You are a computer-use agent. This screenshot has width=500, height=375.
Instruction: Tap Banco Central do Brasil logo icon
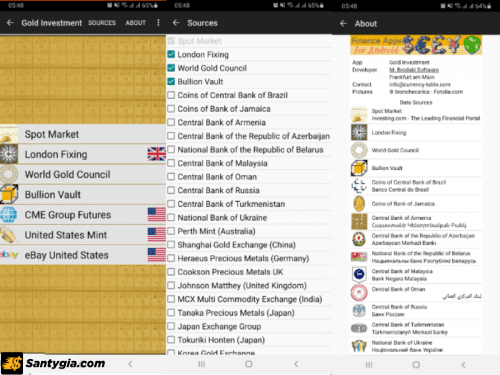pyautogui.click(x=359, y=186)
